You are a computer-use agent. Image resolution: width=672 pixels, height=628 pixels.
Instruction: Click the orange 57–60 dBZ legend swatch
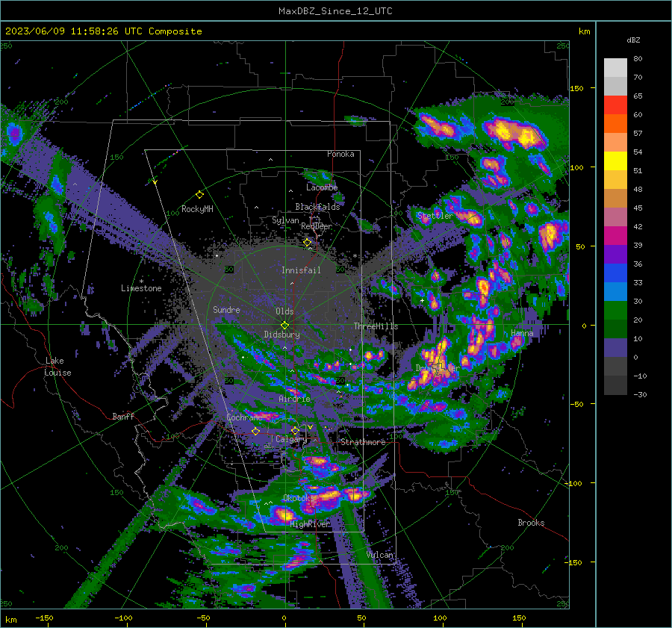(615, 124)
